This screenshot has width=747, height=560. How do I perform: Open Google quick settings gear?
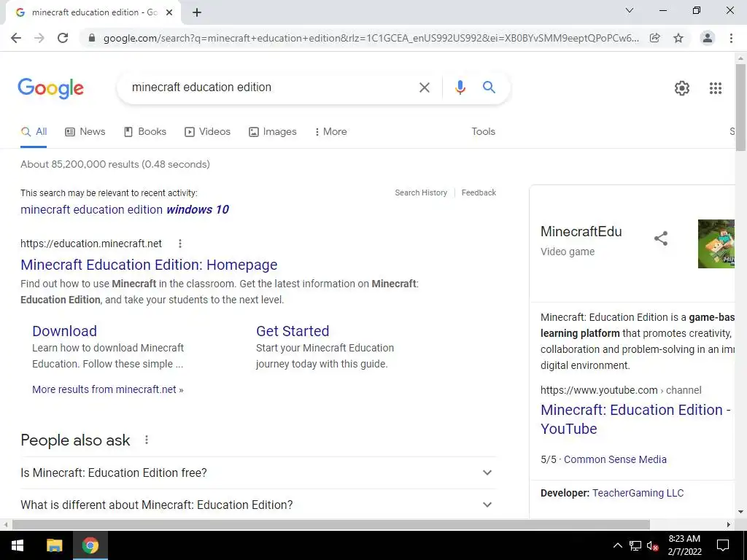[682, 88]
